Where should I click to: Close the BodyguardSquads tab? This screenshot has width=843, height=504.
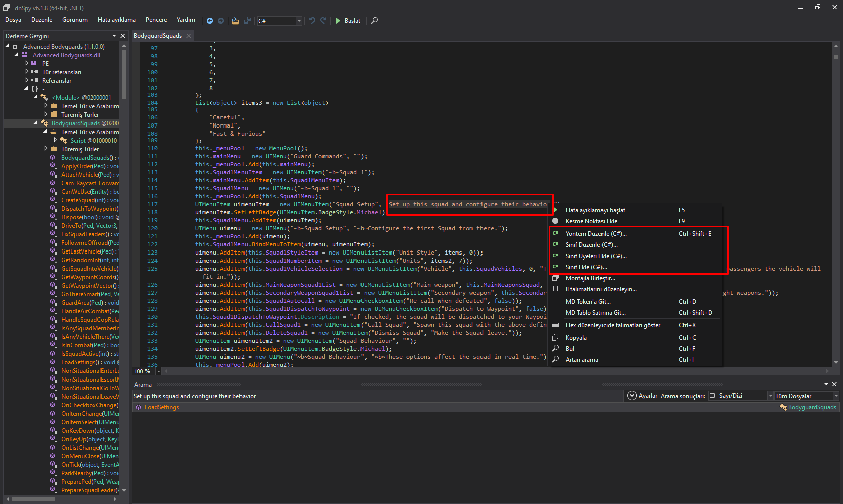pyautogui.click(x=189, y=36)
